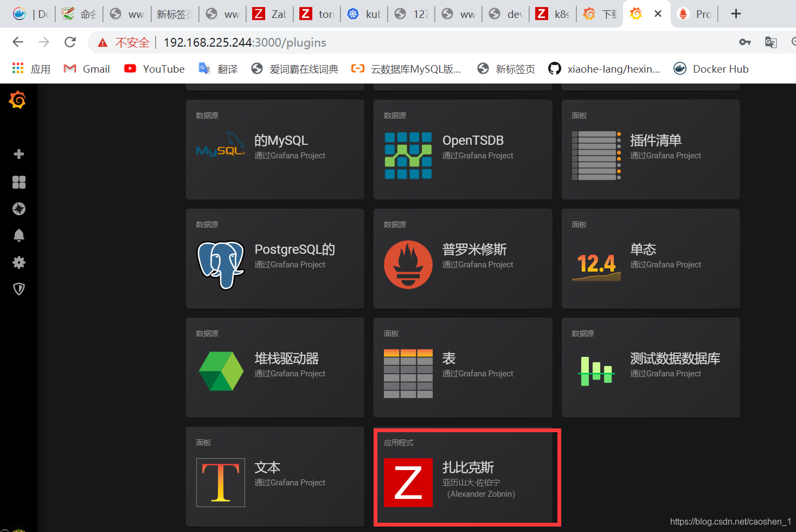Open the xiaohe-lang/hexin GitHub bookmark
The image size is (796, 532).
tap(605, 69)
